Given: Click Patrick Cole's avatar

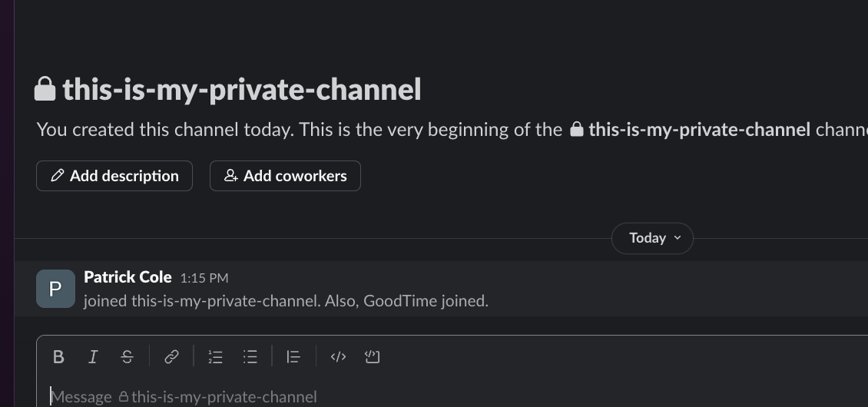Looking at the screenshot, I should 55,289.
